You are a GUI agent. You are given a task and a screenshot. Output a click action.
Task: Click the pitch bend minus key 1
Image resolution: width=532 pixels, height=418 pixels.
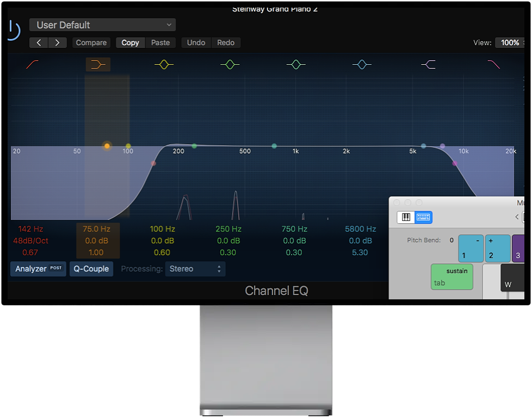click(471, 248)
